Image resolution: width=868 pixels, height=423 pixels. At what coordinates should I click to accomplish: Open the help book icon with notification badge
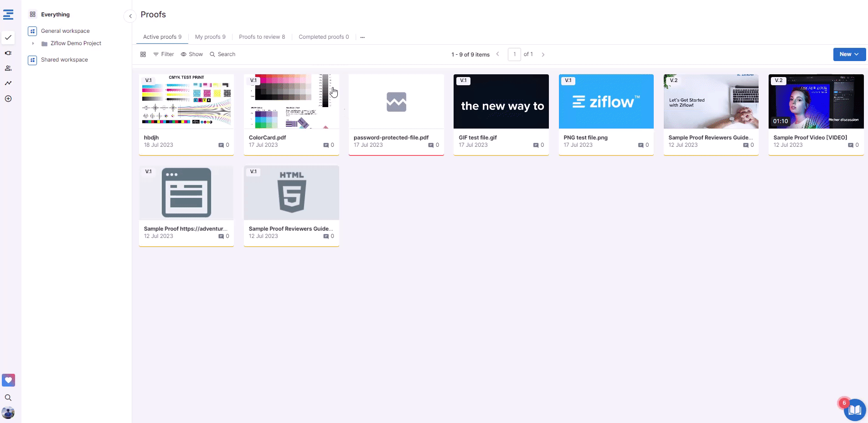coord(854,410)
